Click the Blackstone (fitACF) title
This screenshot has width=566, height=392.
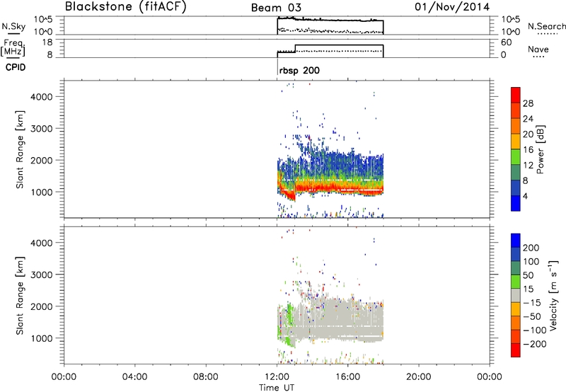pos(126,7)
